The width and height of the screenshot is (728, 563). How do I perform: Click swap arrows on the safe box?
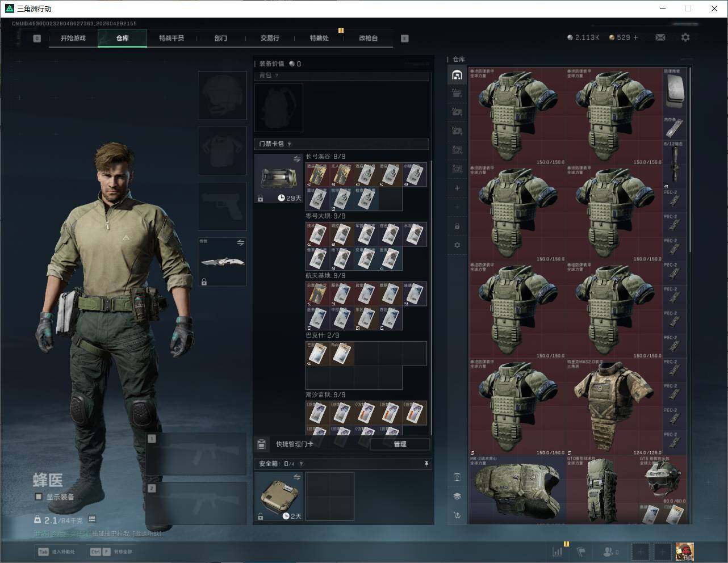297,478
